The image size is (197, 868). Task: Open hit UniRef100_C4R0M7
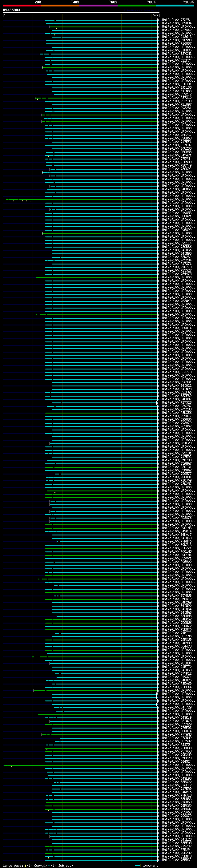(177, 399)
